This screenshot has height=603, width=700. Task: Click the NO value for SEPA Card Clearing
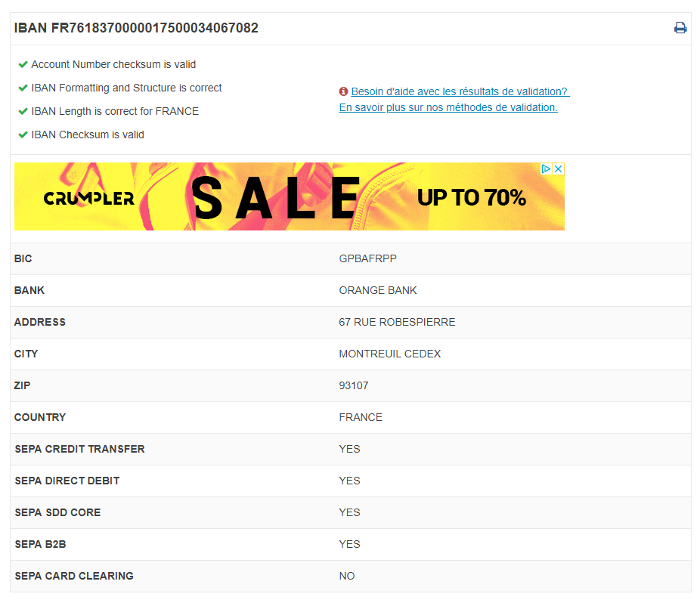click(x=346, y=576)
